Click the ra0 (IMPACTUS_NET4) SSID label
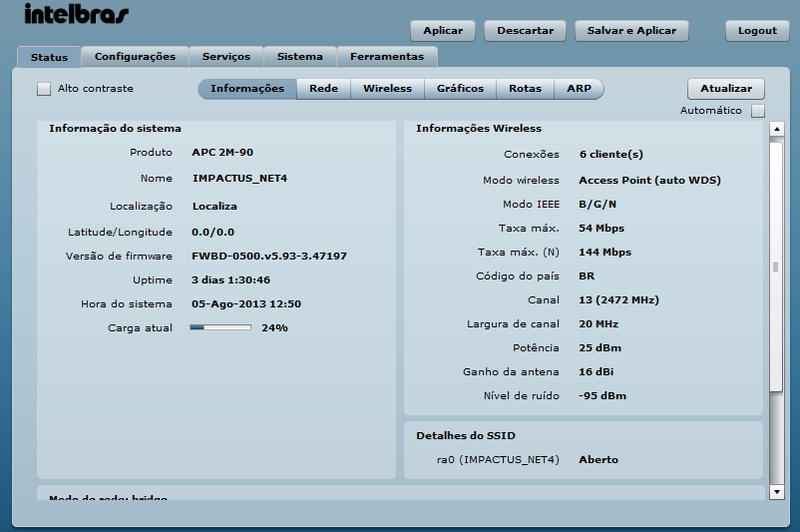This screenshot has width=800, height=532. coord(498,460)
